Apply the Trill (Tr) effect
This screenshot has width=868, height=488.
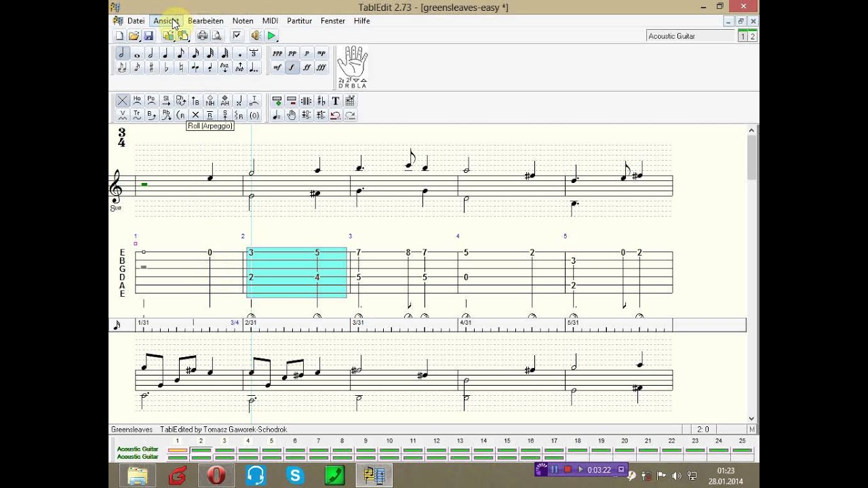click(137, 115)
